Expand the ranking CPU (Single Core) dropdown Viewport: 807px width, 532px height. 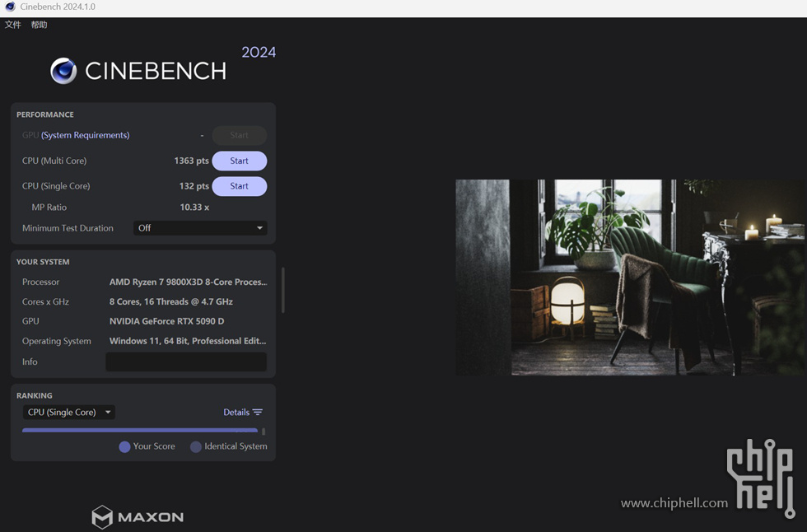click(x=68, y=413)
